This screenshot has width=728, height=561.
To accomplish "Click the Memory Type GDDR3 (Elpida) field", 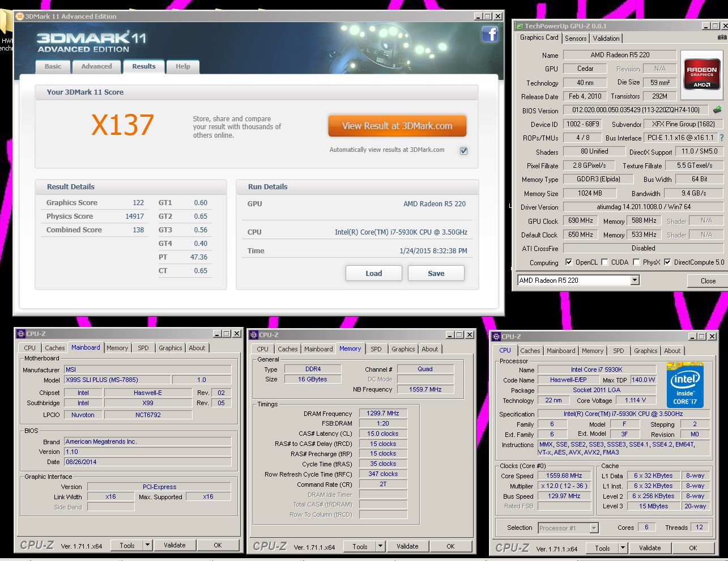I will [598, 179].
